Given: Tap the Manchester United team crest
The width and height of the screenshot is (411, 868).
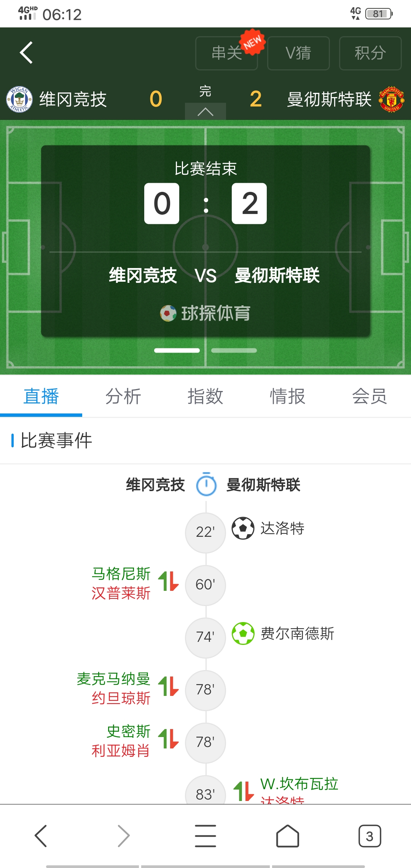Looking at the screenshot, I should click(391, 99).
